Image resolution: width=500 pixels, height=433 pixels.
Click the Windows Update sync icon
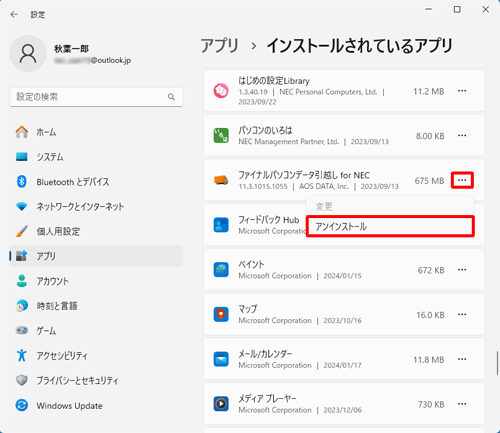[x=22, y=405]
